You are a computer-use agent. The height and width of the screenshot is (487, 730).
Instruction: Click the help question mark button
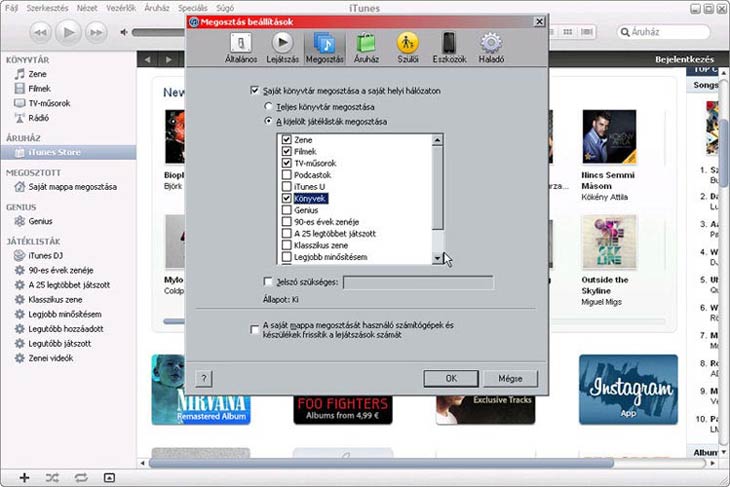pos(204,379)
